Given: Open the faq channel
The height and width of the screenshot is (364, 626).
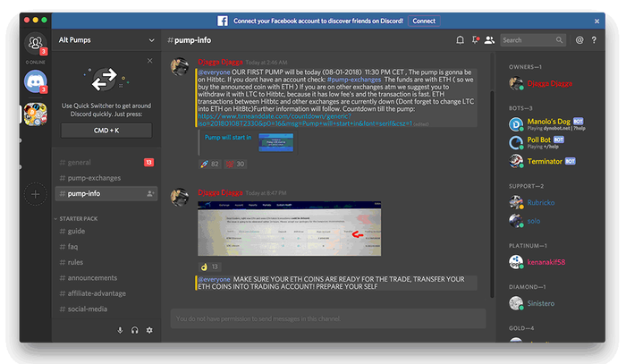Looking at the screenshot, I should (106, 247).
